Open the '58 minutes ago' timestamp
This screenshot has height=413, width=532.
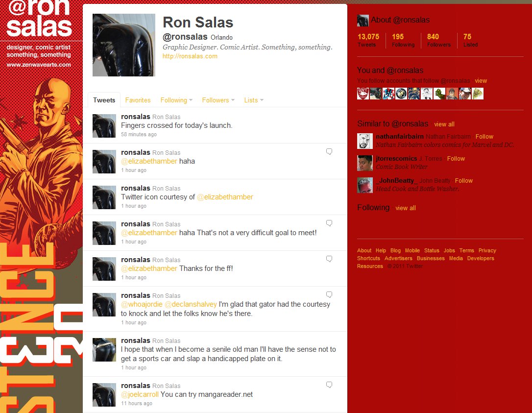(x=139, y=134)
